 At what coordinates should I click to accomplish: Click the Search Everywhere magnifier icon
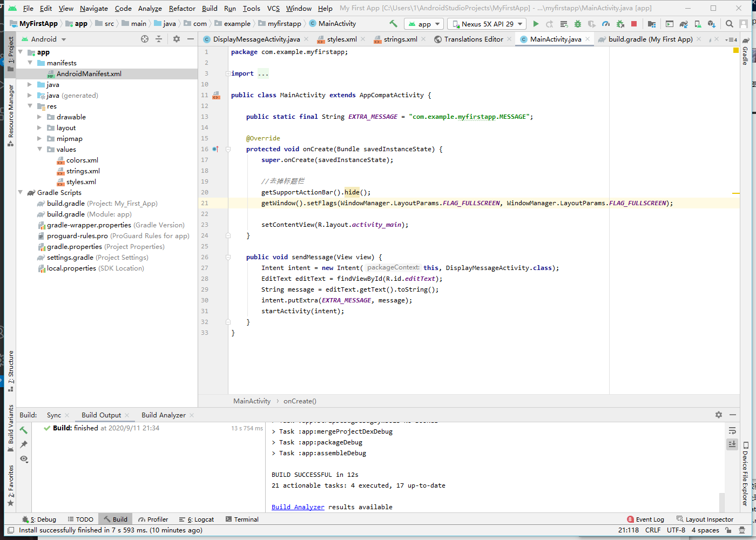730,24
